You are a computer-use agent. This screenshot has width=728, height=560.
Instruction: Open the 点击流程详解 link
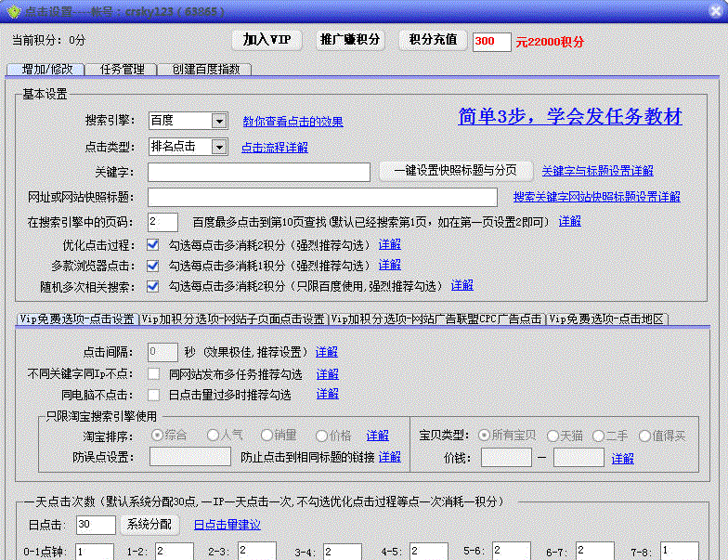tap(274, 148)
